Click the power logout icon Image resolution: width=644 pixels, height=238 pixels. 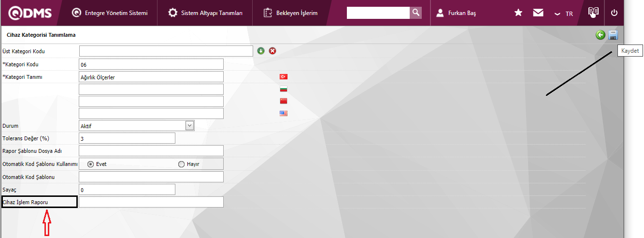[615, 13]
